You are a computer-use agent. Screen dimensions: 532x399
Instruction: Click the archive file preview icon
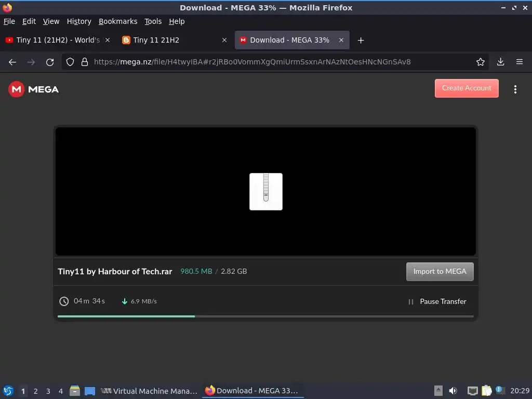(x=265, y=192)
